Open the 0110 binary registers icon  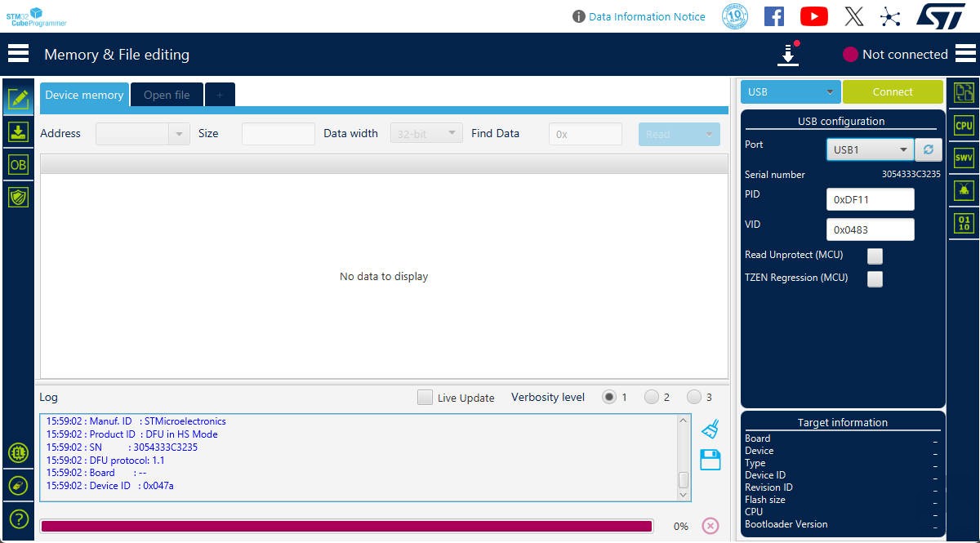click(964, 223)
